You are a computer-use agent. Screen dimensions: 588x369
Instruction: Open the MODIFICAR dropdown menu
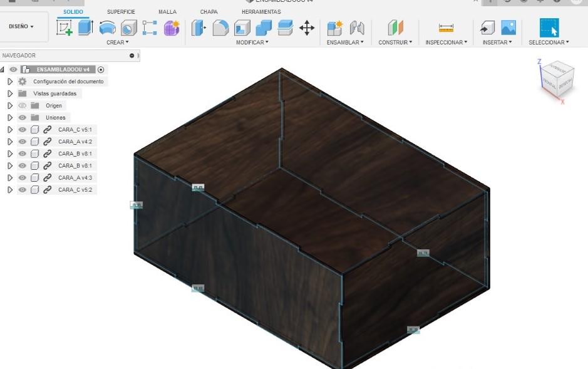tap(252, 43)
